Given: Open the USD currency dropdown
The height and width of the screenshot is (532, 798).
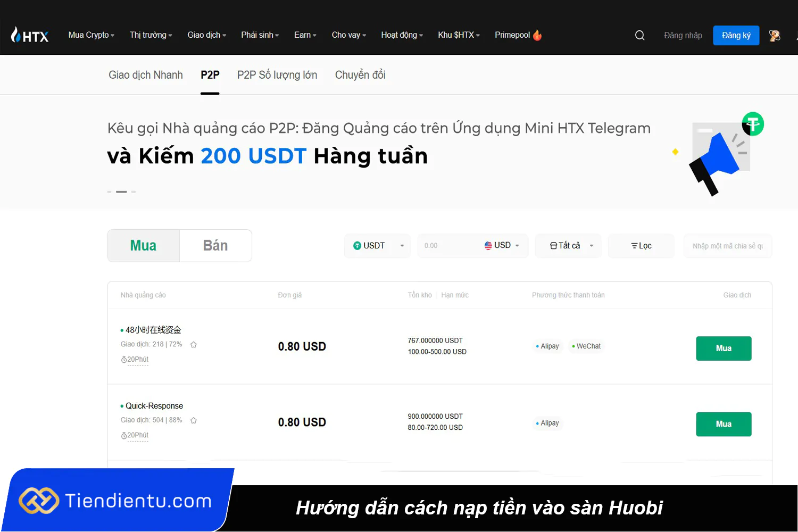Looking at the screenshot, I should (x=502, y=245).
